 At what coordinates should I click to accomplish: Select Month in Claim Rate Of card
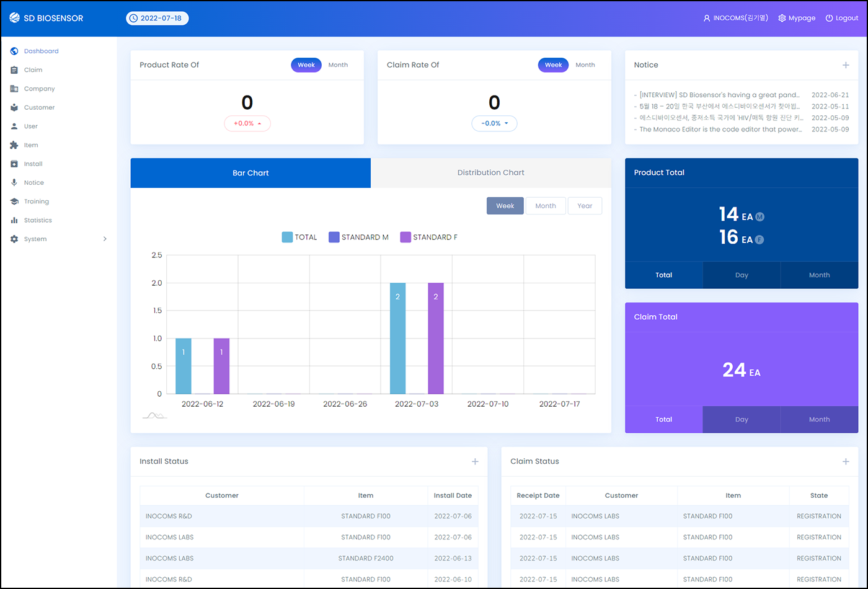pos(585,64)
